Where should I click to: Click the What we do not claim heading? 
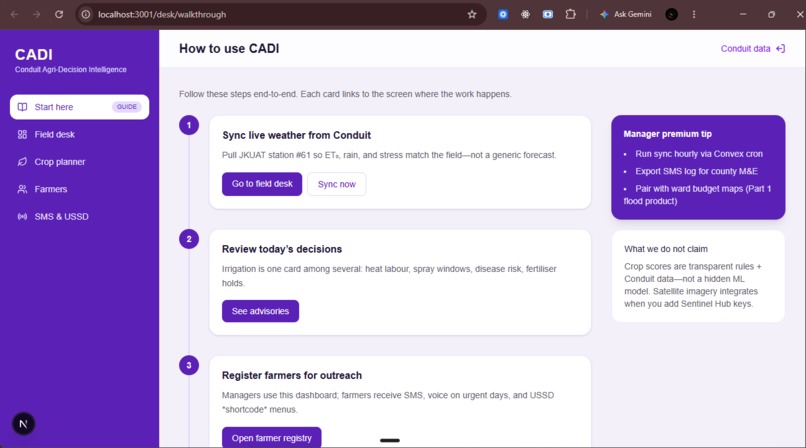[x=666, y=249]
